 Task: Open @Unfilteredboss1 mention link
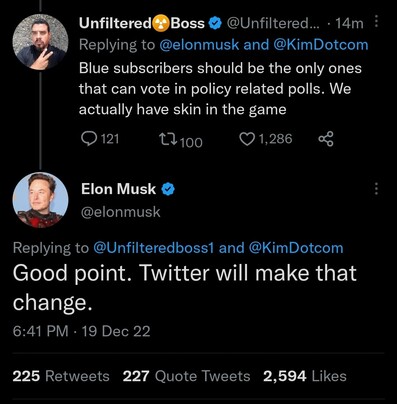click(x=153, y=248)
